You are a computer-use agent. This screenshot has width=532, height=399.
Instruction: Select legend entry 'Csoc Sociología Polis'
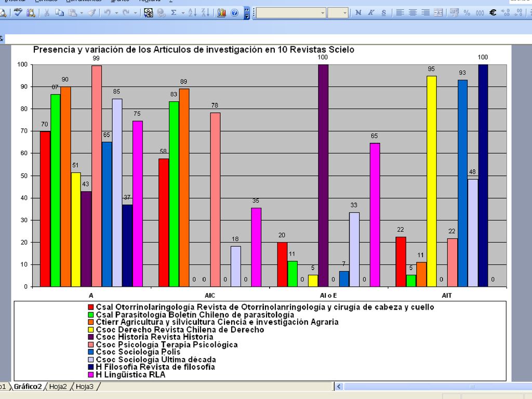138,352
